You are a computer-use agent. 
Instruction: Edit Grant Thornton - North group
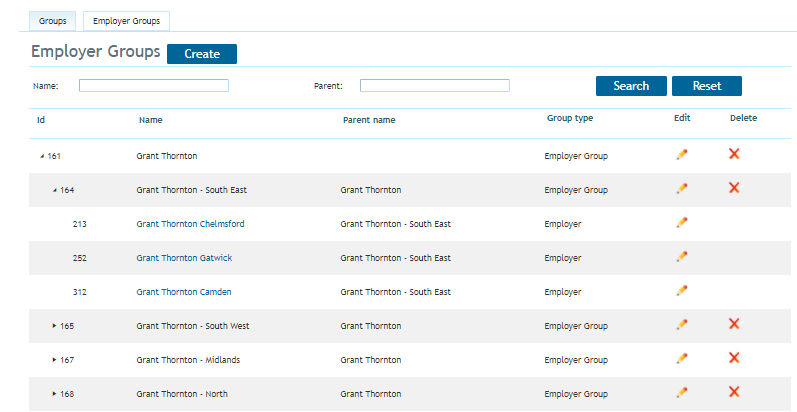[682, 392]
